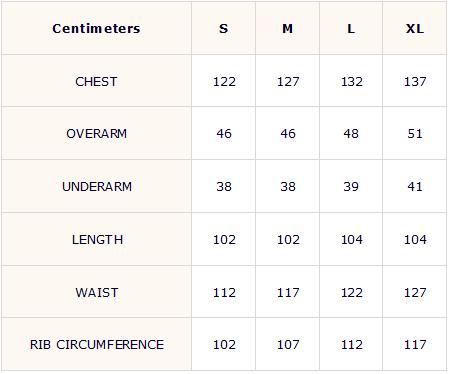The image size is (450, 374).
Task: Click the RIB CIRCUMFERENCE row label
Action: pyautogui.click(x=97, y=344)
